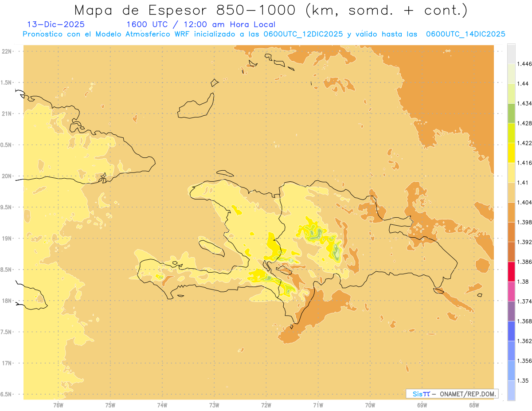Click the 21N latitude axis label
532x411 pixels.
pyautogui.click(x=7, y=114)
